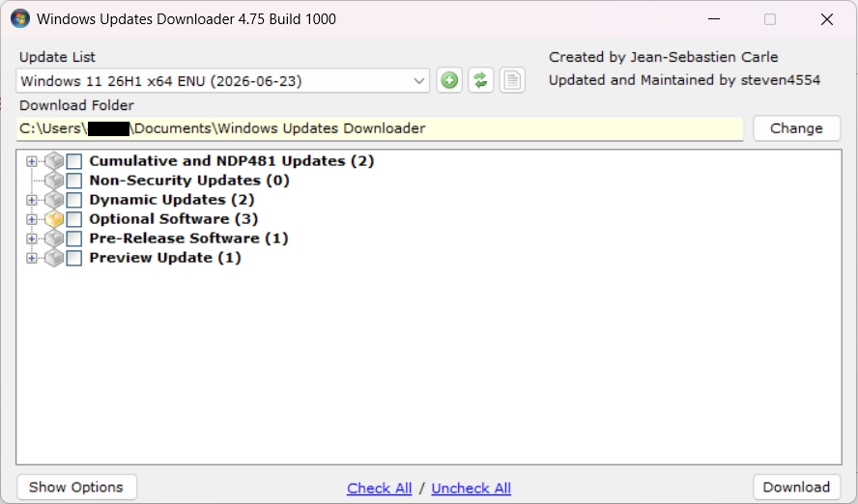Click the package icon for Preview Update
The image size is (858, 504).
(x=54, y=258)
